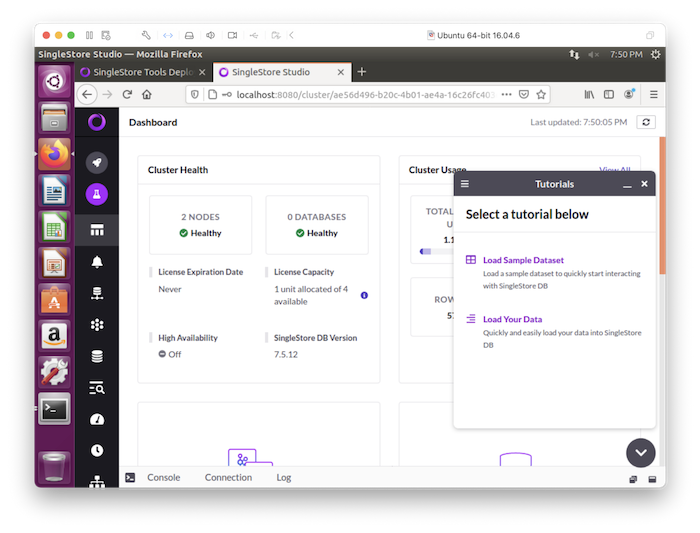The height and width of the screenshot is (533, 700).
Task: Open the Firefox hamburger menu
Action: click(x=654, y=95)
